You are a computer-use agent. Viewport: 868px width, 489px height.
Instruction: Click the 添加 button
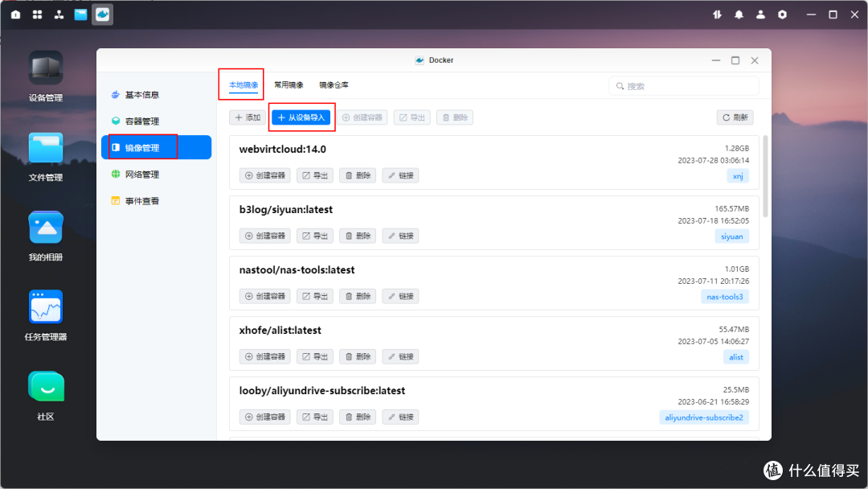pos(248,117)
